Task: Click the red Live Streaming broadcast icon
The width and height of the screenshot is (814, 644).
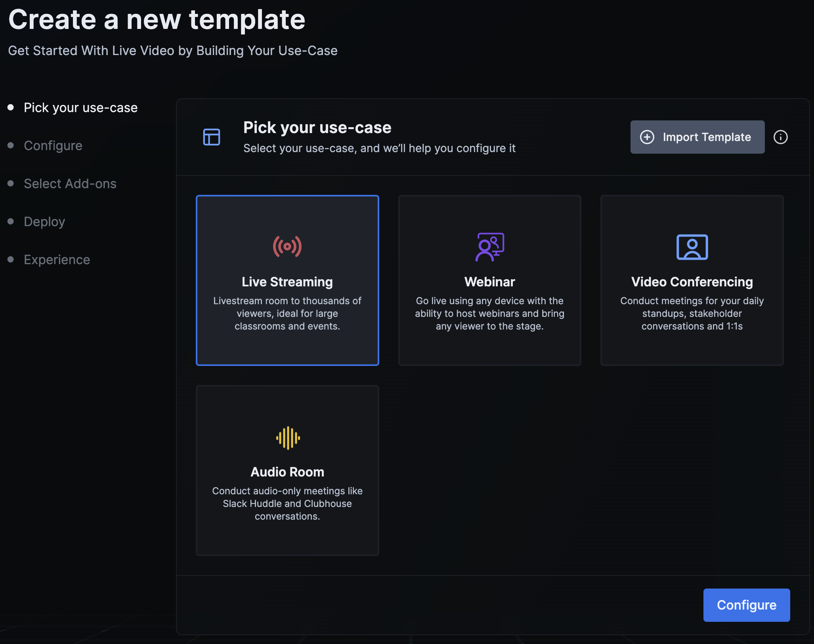Action: [x=287, y=246]
